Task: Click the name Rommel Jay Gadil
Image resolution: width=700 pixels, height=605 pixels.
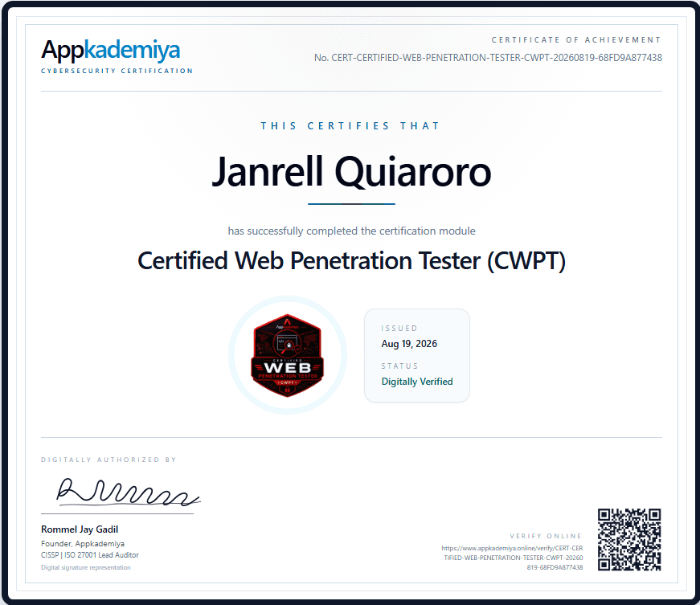Action: click(80, 529)
